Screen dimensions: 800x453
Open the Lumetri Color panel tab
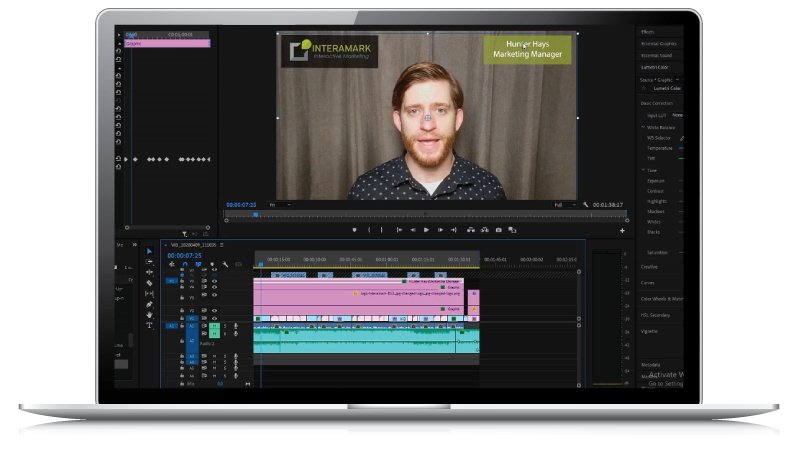pos(655,67)
